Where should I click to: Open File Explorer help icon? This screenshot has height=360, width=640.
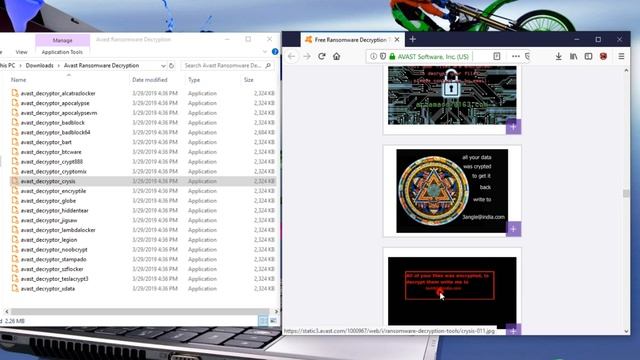(275, 51)
